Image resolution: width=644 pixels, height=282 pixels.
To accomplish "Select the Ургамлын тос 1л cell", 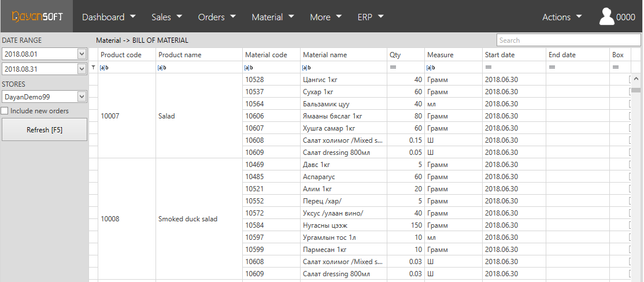I will tap(344, 238).
